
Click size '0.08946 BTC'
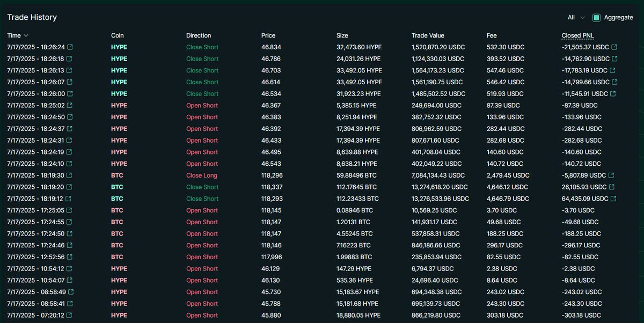[355, 210]
